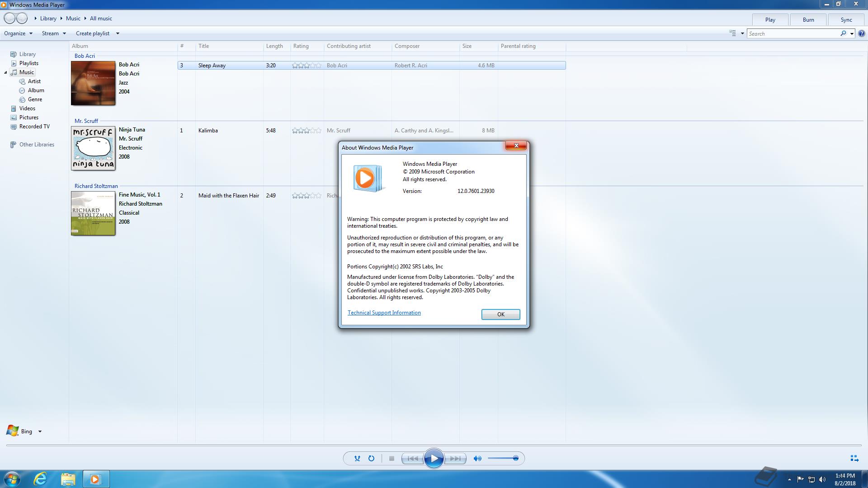Open the view options dropdown arrow

coord(742,33)
